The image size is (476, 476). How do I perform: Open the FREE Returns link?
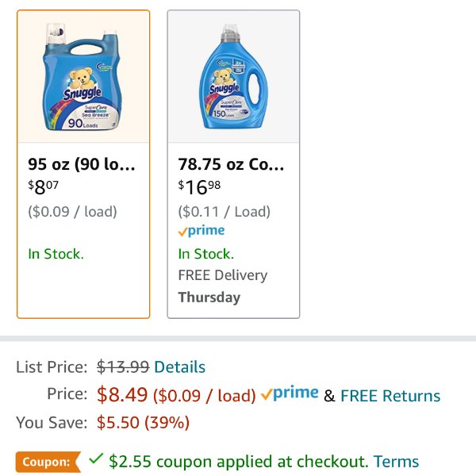pyautogui.click(x=390, y=396)
